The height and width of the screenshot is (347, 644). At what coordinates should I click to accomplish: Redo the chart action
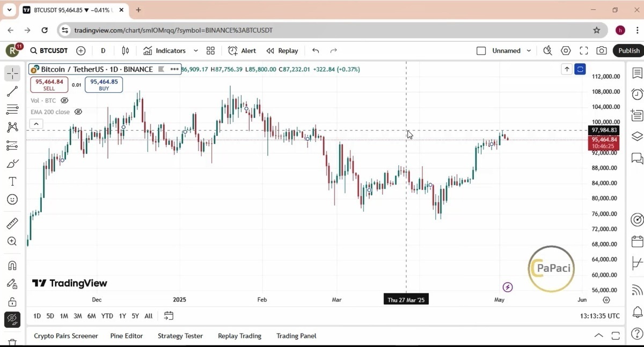(x=333, y=51)
